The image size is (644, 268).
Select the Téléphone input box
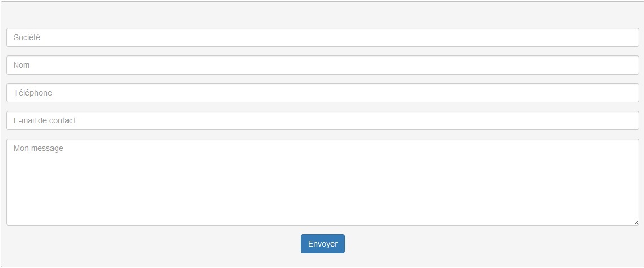(322, 93)
